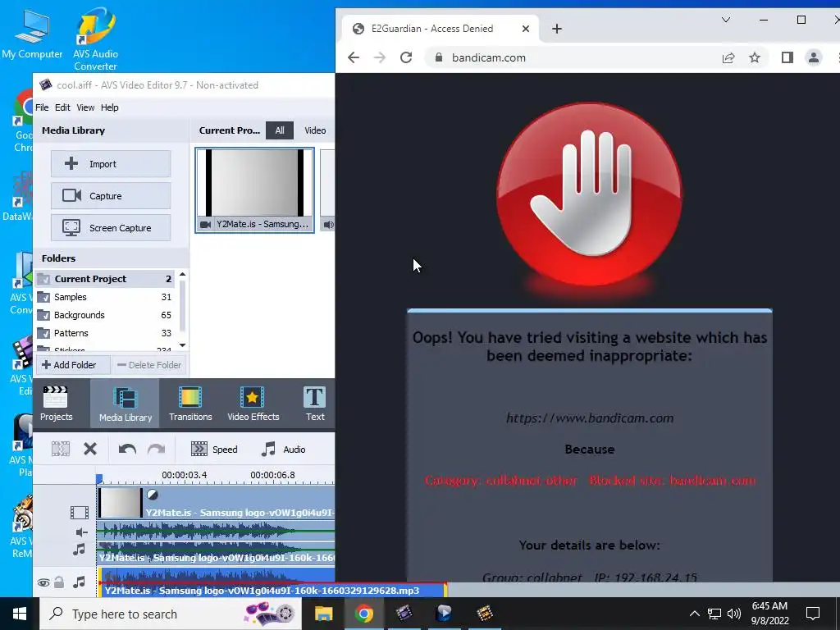Click the Undo arrow
840x630 pixels.
(x=127, y=449)
